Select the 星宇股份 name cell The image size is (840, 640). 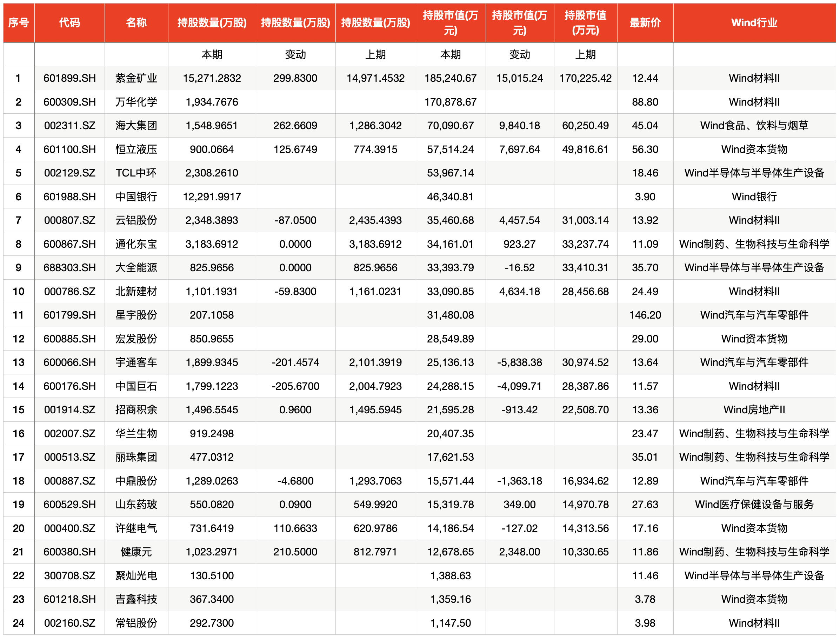click(x=136, y=315)
